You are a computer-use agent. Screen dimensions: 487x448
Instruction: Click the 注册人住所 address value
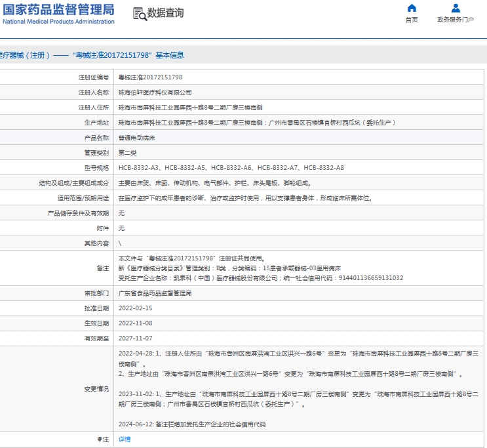190,108
